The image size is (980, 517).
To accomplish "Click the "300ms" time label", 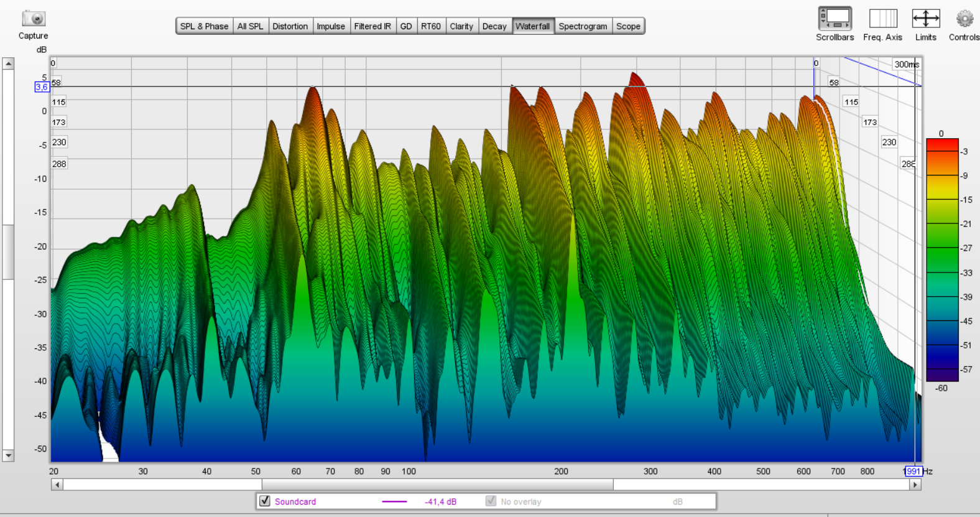I will coord(907,64).
